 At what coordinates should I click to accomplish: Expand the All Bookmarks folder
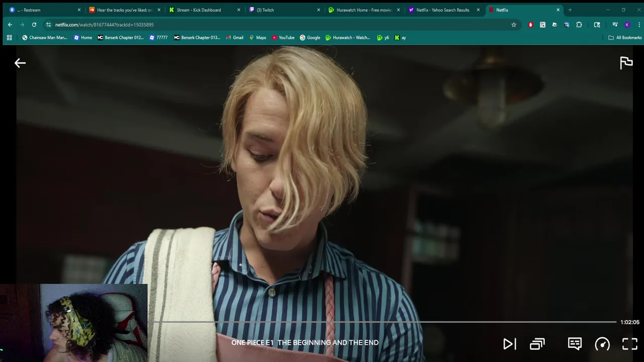(x=625, y=38)
